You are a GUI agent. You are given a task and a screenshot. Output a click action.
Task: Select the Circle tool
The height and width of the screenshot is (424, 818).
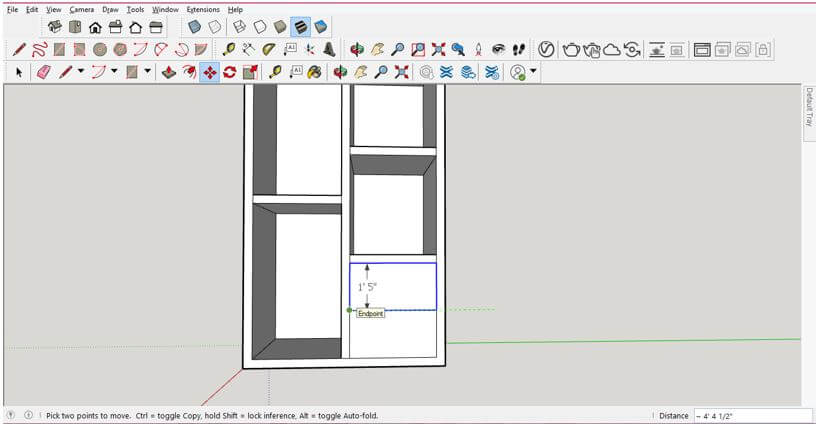click(x=100, y=50)
